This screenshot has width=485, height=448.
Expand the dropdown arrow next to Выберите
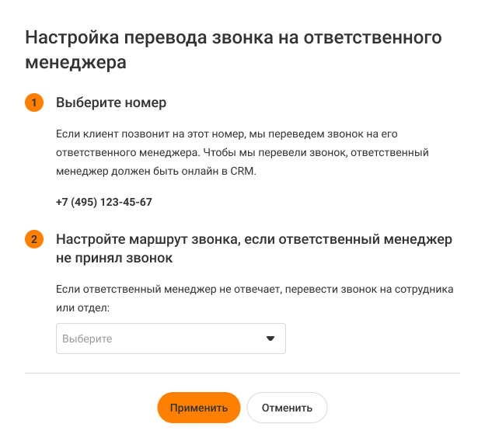(x=270, y=339)
